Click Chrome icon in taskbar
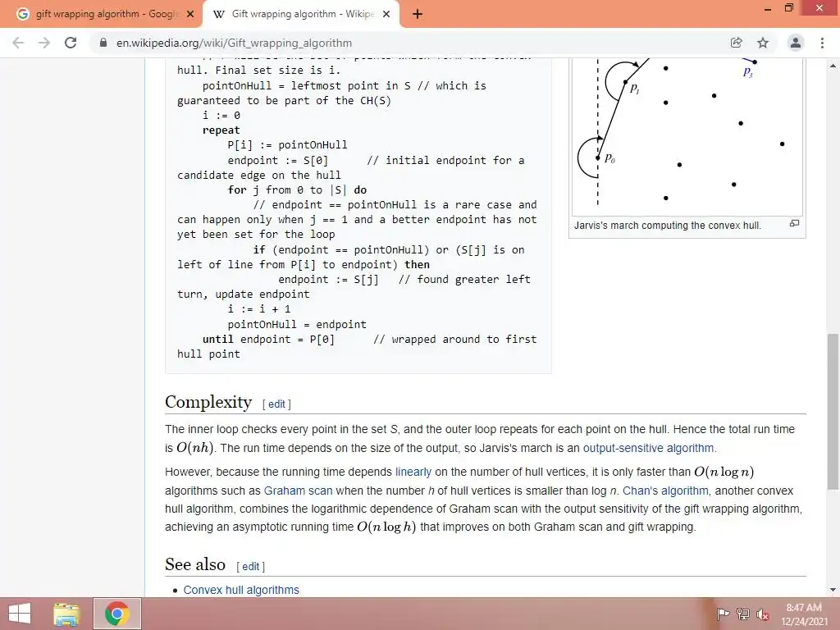The width and height of the screenshot is (840, 630). click(117, 614)
